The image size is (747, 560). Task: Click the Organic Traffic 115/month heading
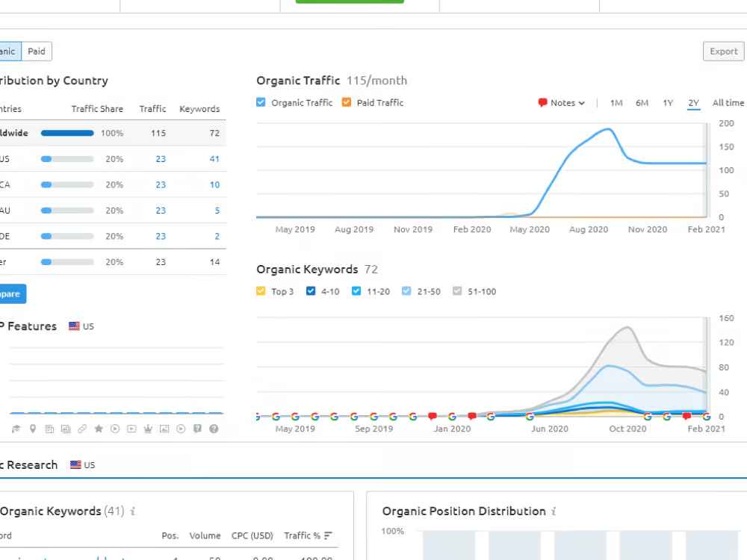(332, 81)
